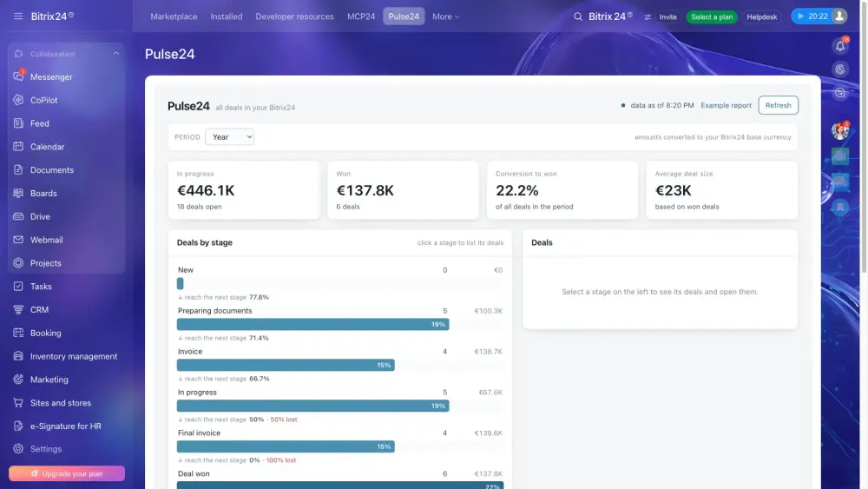Click the New stage row
Screen dimensions: 868x489
(x=340, y=277)
